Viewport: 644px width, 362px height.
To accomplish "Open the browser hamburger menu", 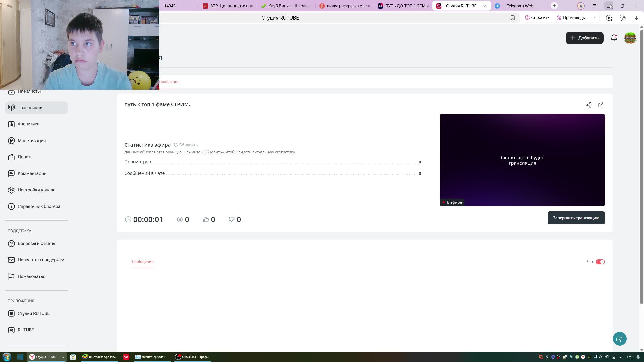I will [594, 6].
